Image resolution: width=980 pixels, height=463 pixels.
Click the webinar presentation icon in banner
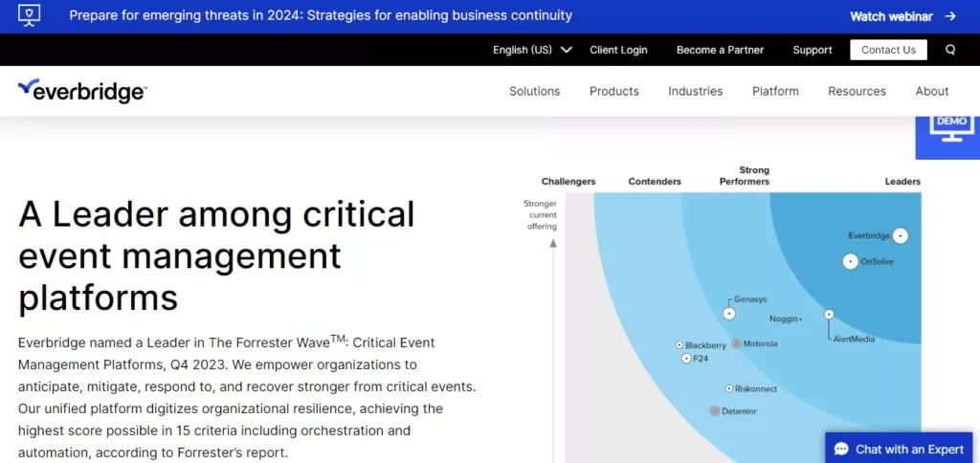(30, 15)
